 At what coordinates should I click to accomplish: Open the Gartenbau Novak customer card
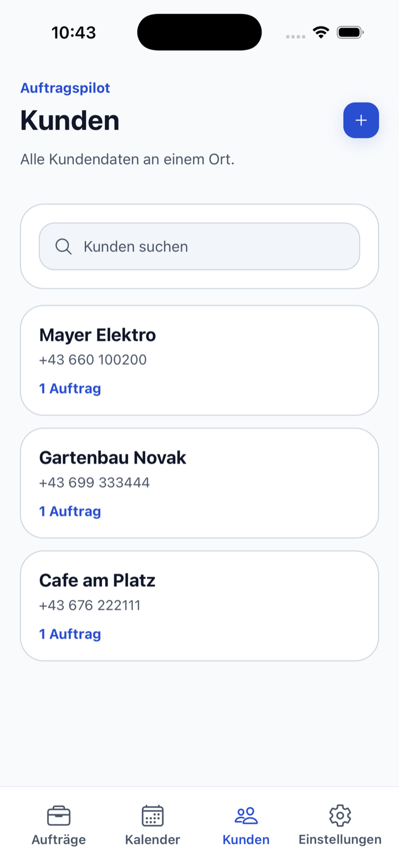coord(199,483)
